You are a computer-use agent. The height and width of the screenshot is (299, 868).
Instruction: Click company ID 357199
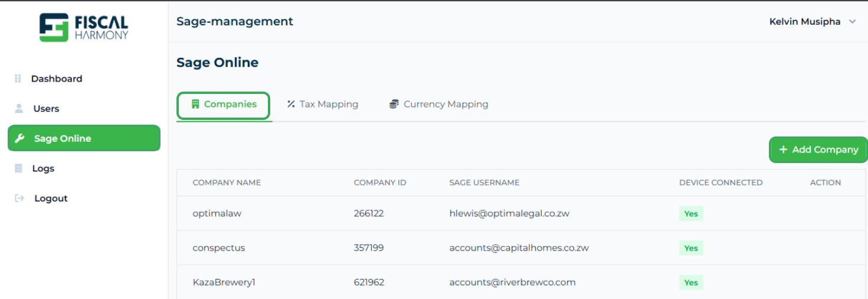369,248
